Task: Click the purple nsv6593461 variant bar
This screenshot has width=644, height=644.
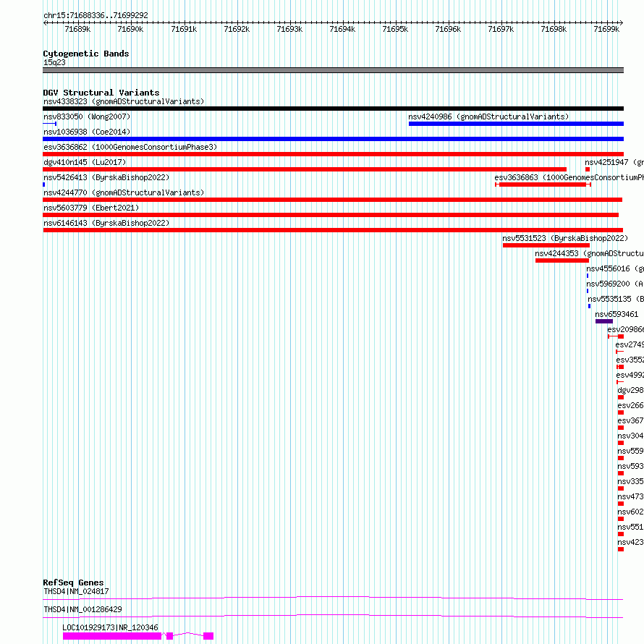Action: (604, 321)
